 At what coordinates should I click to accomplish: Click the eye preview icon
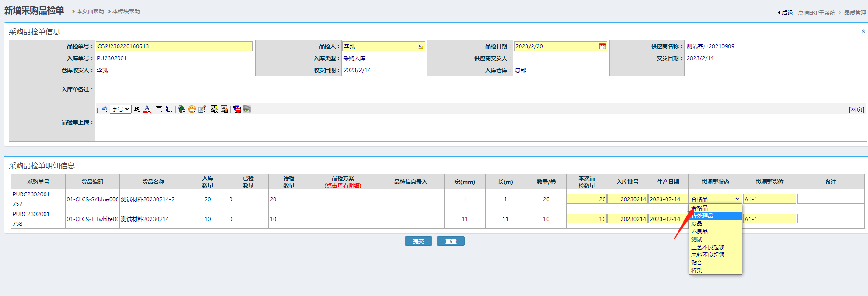(247, 109)
